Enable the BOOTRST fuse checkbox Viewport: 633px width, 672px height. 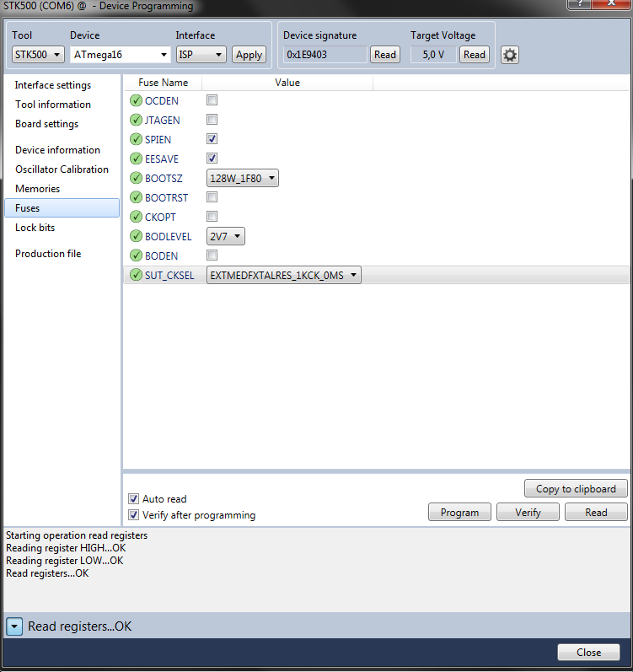212,196
